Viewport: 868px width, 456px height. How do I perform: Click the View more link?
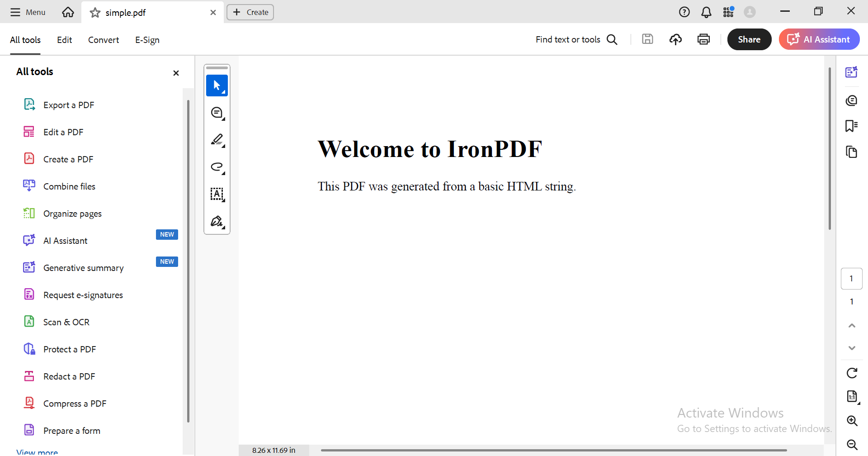[x=37, y=452]
